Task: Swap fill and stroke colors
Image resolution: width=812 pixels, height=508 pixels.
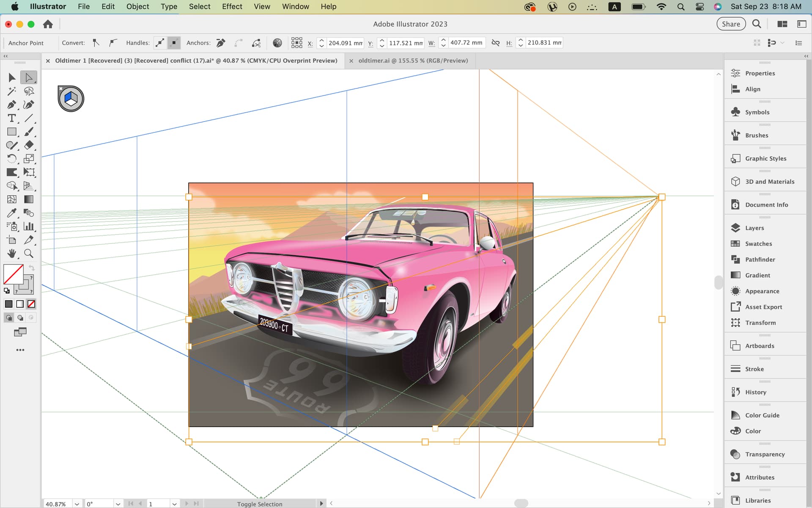Action: tap(32, 268)
